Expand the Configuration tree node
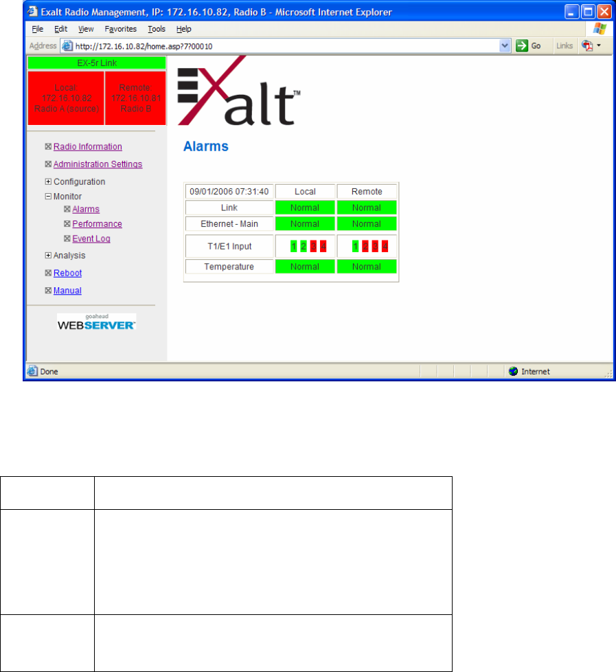This screenshot has width=616, height=672. click(48, 181)
